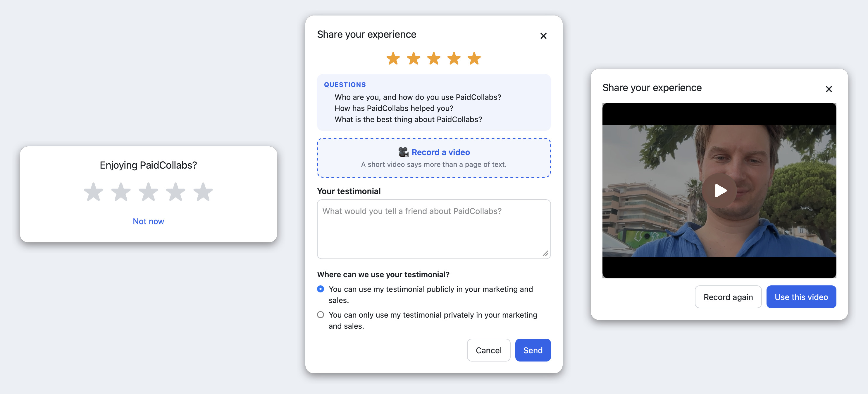Screen dimensions: 868x394
Task: Click Record again button
Action: (x=728, y=297)
